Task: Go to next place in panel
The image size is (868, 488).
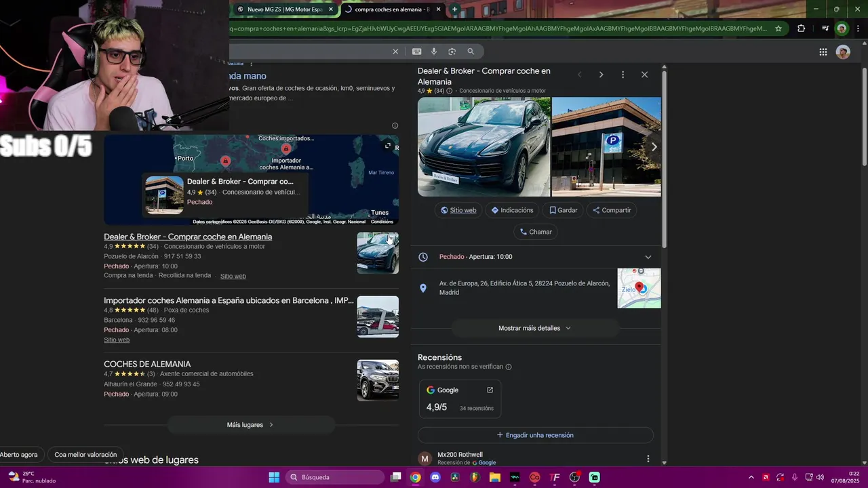Action: pos(601,75)
